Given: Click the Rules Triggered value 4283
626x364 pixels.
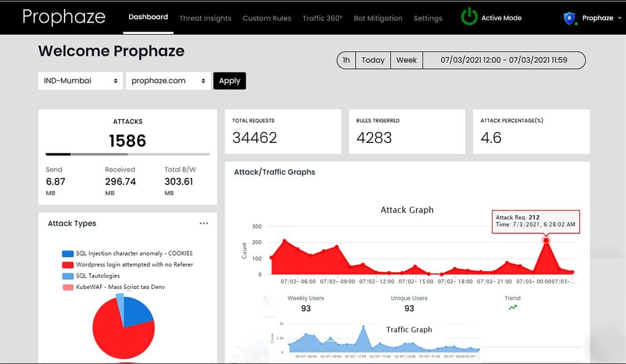Looking at the screenshot, I should click(x=374, y=138).
